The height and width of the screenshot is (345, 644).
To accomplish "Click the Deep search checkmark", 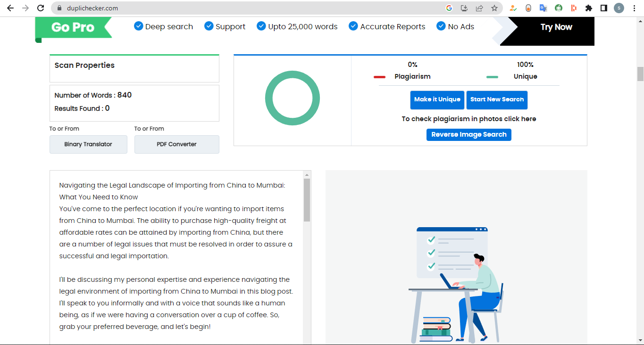I will [138, 26].
